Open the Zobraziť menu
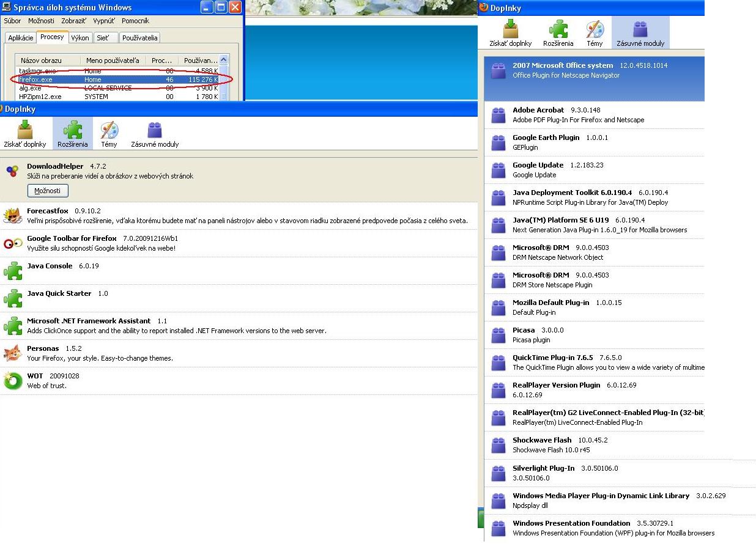Image resolution: width=756 pixels, height=544 pixels. click(75, 21)
